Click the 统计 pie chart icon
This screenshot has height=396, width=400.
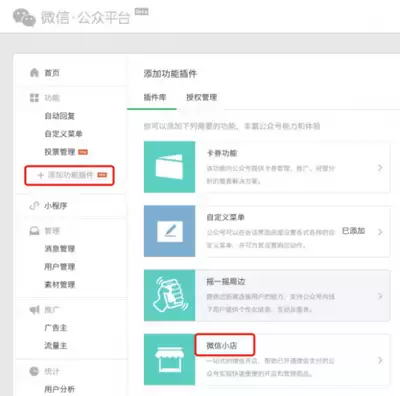[x=34, y=371]
